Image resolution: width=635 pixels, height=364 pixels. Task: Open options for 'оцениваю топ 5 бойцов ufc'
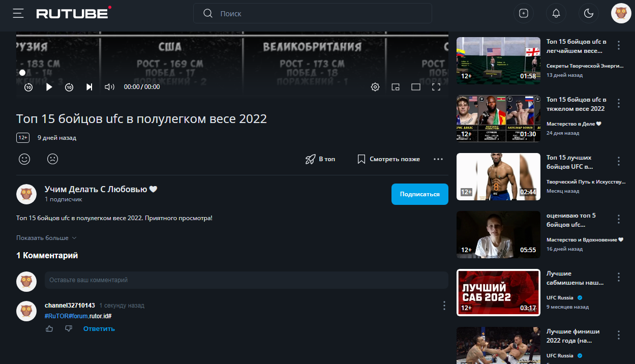tap(619, 219)
